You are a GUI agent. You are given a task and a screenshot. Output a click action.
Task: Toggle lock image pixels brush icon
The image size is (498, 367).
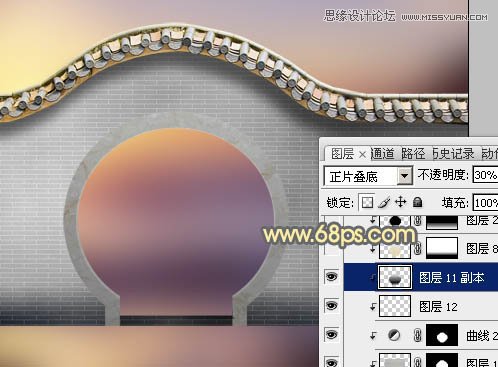384,202
